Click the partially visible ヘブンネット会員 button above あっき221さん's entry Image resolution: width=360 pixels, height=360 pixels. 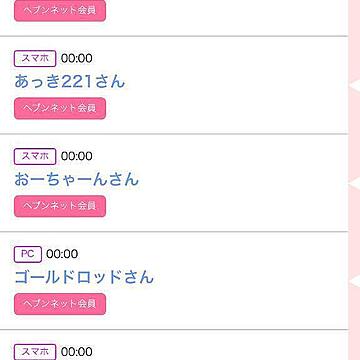click(x=60, y=11)
